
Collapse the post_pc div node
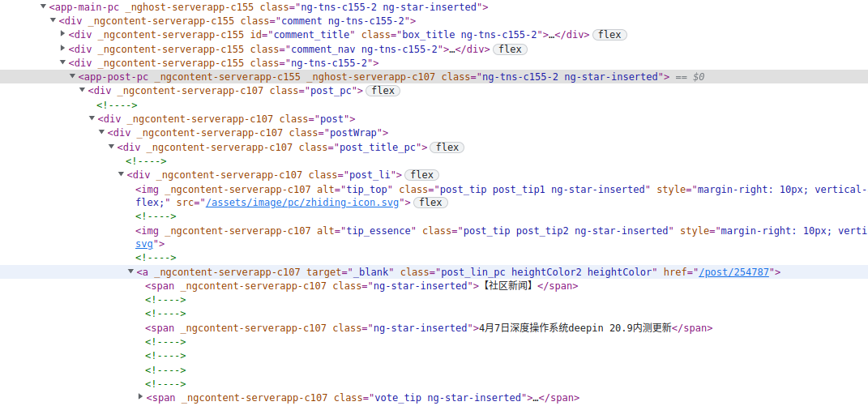point(83,90)
